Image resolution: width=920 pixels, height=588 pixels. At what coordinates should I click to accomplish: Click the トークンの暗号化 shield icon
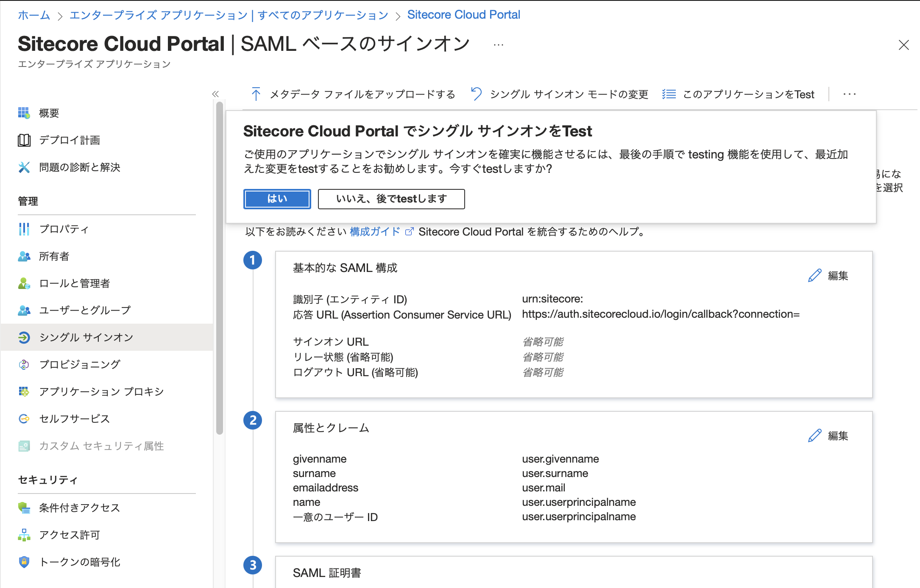click(x=24, y=562)
